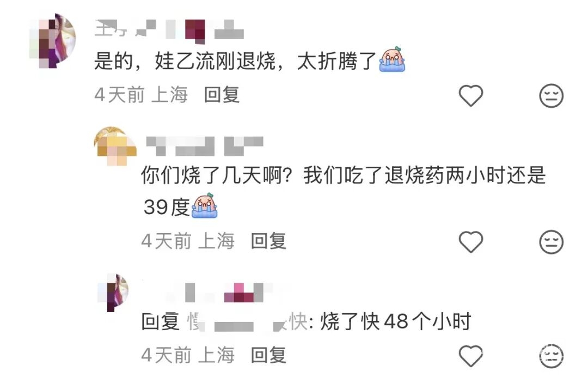Like the reply 烧了快48个小时
Viewport: 588px width, 377px height.
click(470, 356)
